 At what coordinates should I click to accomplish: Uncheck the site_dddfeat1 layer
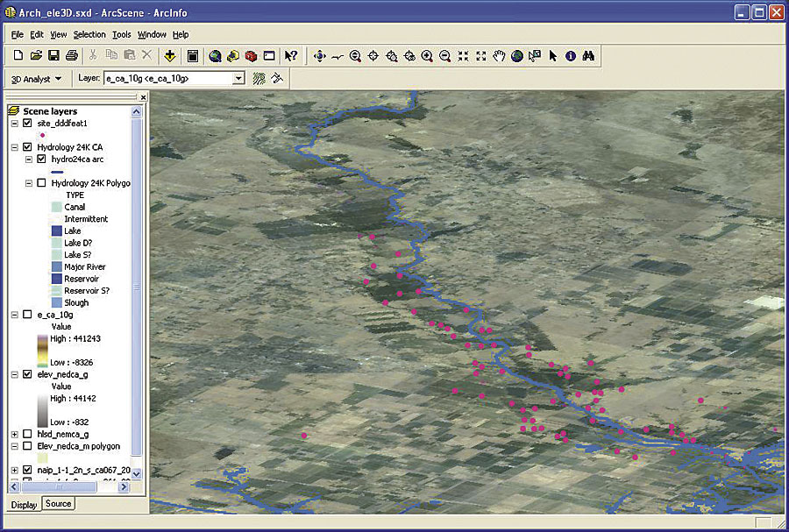tap(28, 124)
